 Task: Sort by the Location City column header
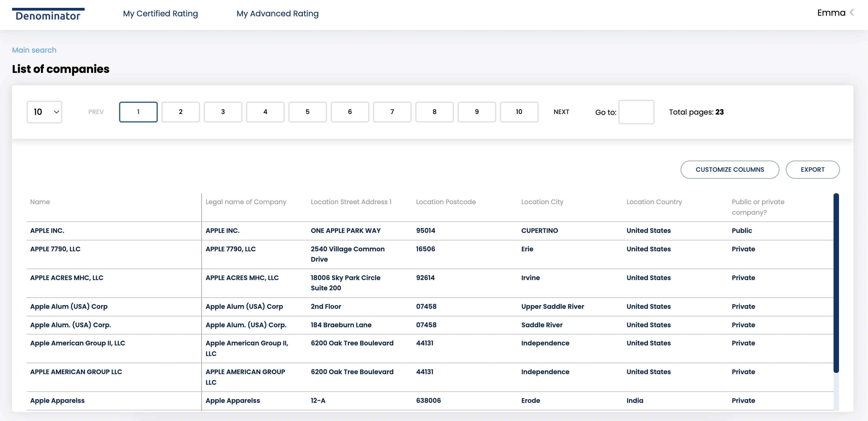point(542,202)
